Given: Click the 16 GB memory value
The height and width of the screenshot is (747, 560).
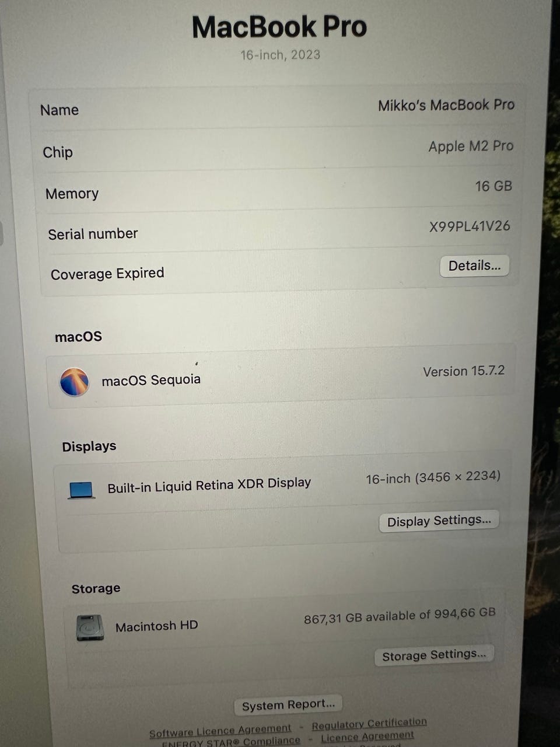Looking at the screenshot, I should (x=494, y=186).
